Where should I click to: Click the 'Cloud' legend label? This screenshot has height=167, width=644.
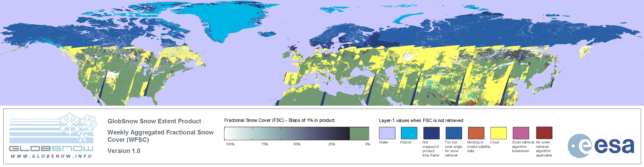pyautogui.click(x=494, y=142)
